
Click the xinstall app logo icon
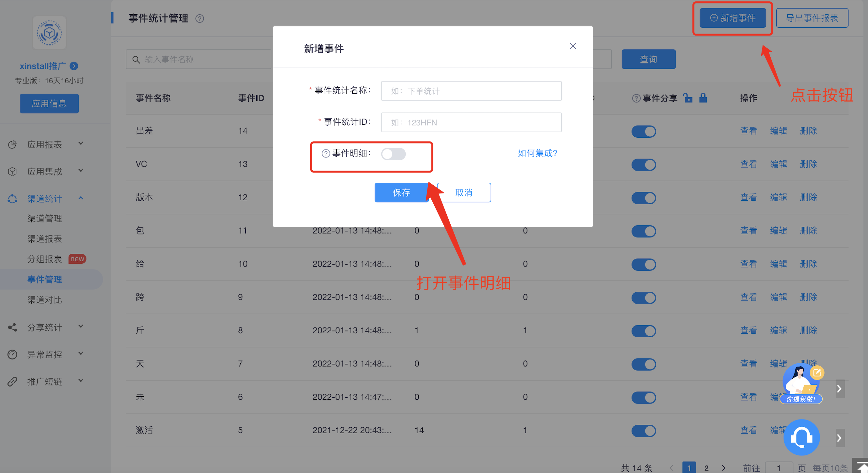point(49,33)
